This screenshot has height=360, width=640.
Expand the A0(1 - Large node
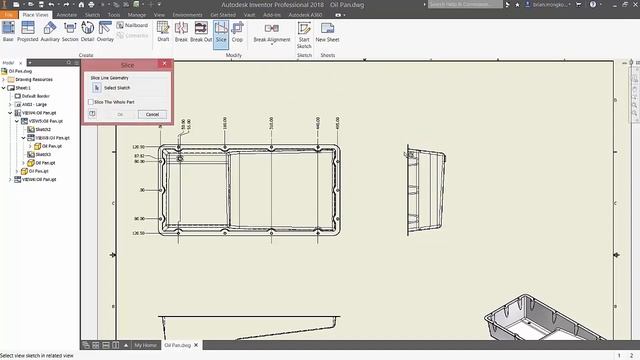10,104
